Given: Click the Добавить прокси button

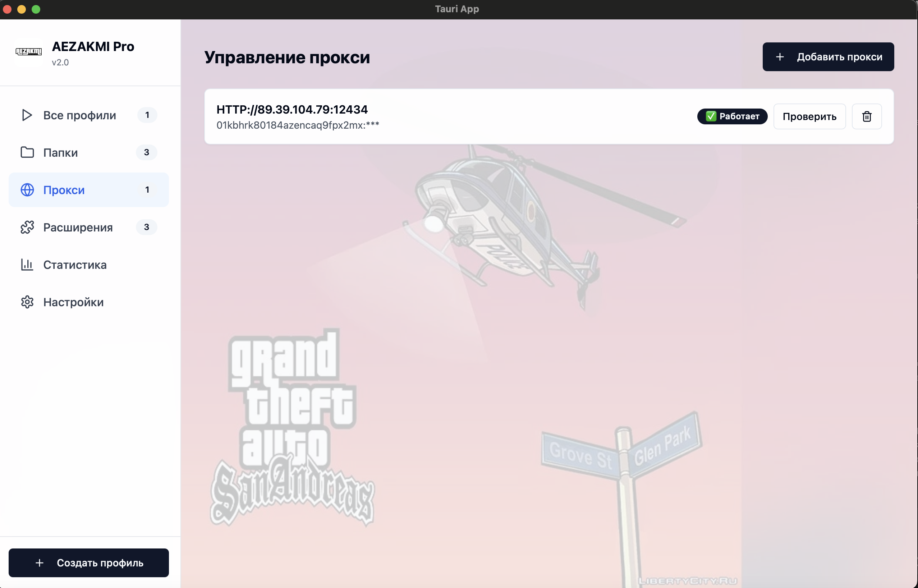Looking at the screenshot, I should (x=827, y=56).
